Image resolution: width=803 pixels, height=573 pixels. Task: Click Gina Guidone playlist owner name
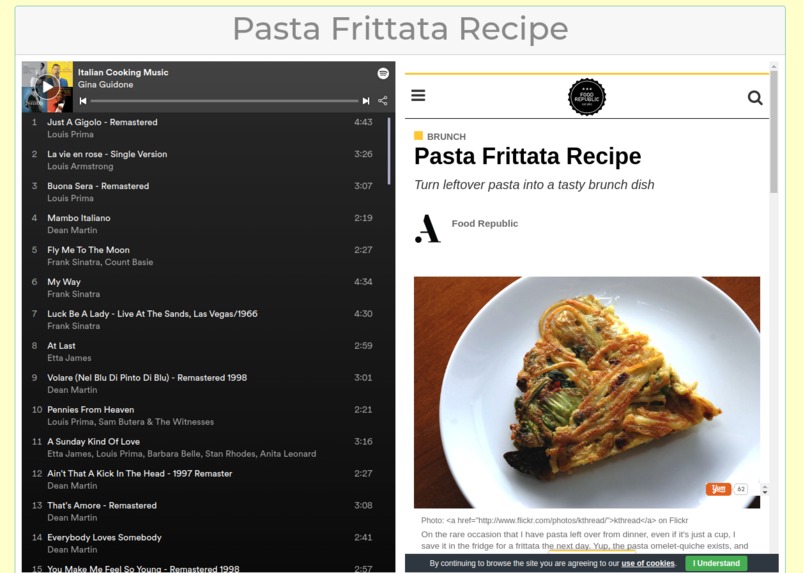click(x=105, y=84)
